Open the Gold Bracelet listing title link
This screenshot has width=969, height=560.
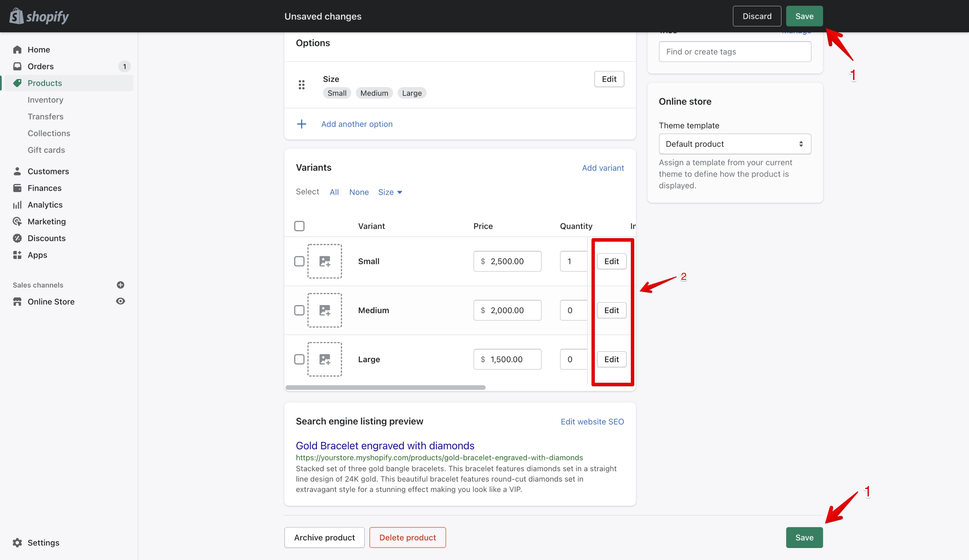(385, 445)
